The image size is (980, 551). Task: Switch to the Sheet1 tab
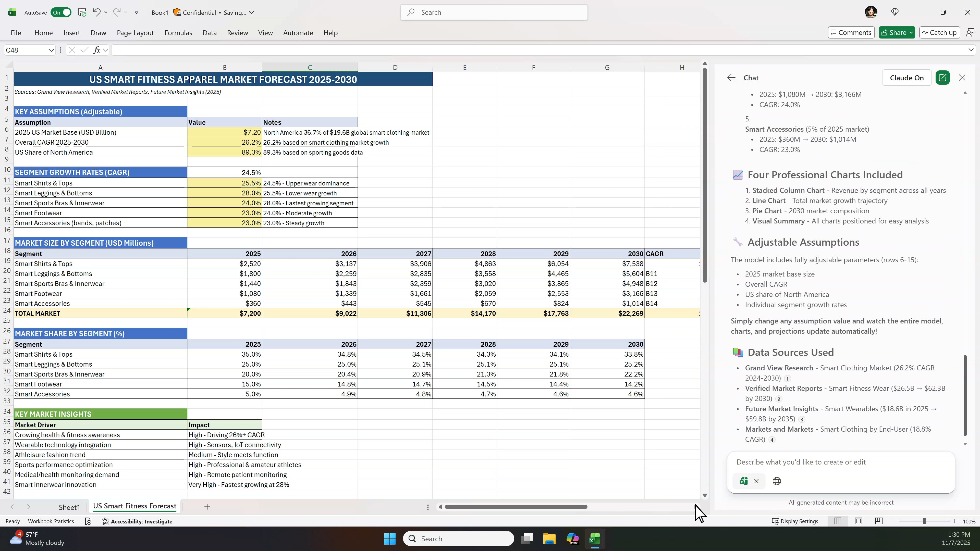69,507
